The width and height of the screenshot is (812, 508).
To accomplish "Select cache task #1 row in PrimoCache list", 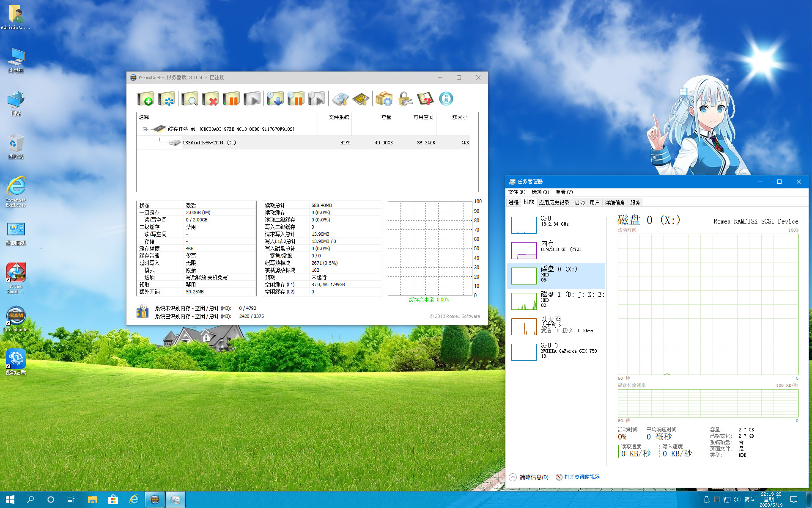I will [303, 129].
